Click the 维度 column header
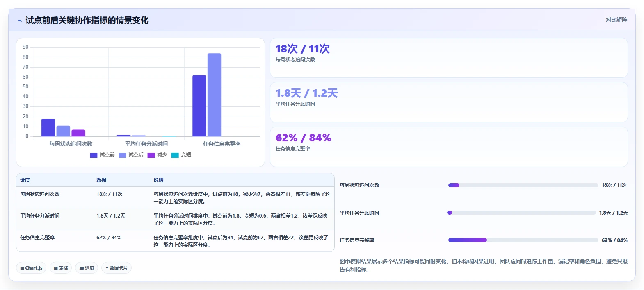The image size is (644, 290). click(x=25, y=180)
